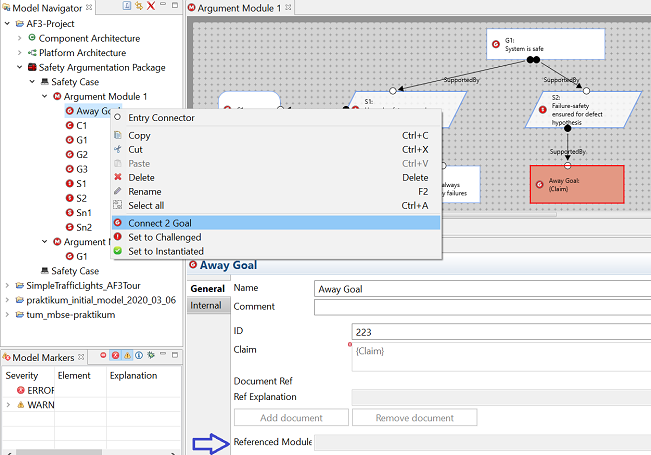The width and height of the screenshot is (651, 455).
Task: Click the library view icon in Model Navigator toolbar
Action: point(127,6)
